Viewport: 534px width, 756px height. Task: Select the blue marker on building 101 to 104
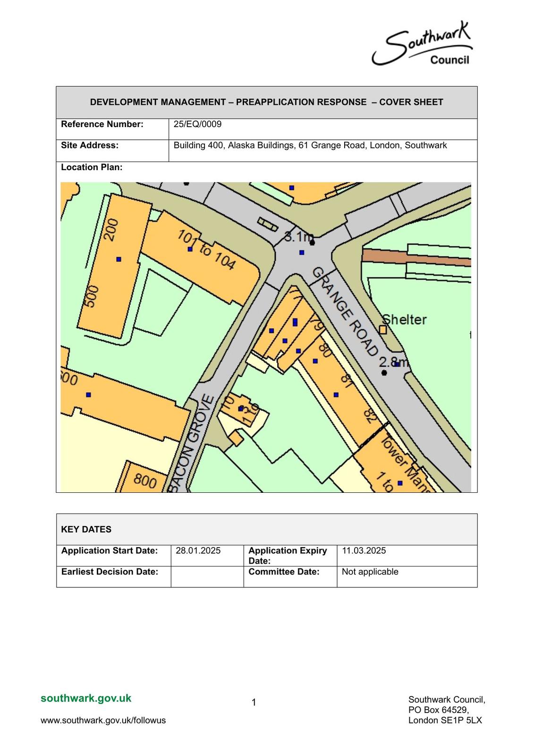(190, 249)
